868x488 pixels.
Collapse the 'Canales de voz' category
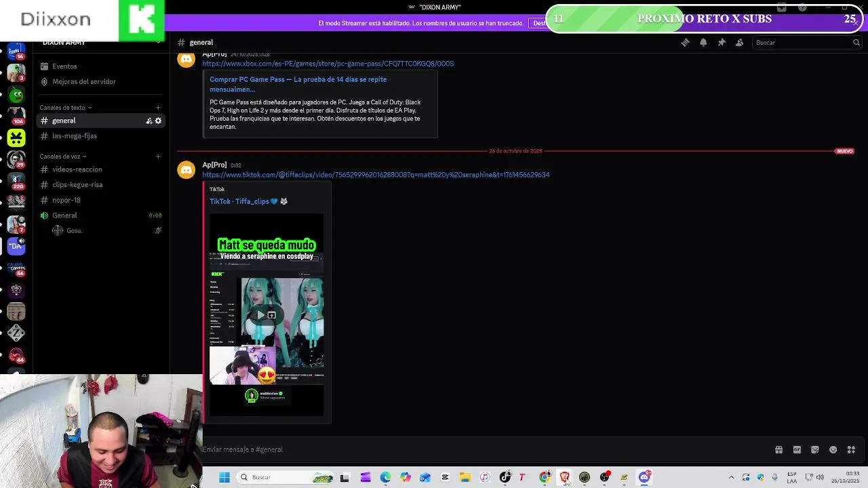coord(62,156)
